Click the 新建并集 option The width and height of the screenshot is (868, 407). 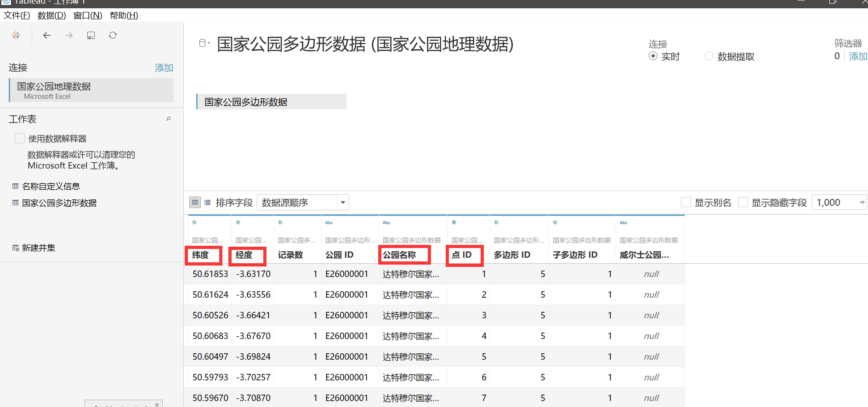click(x=39, y=248)
